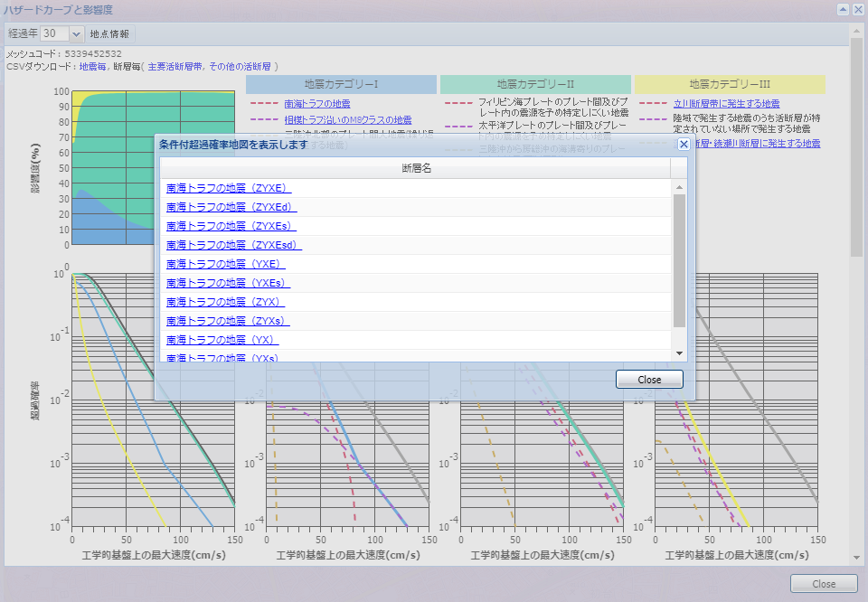Collapse the ハザードカーブと影響度 panel with the arrow icon

pos(843,9)
